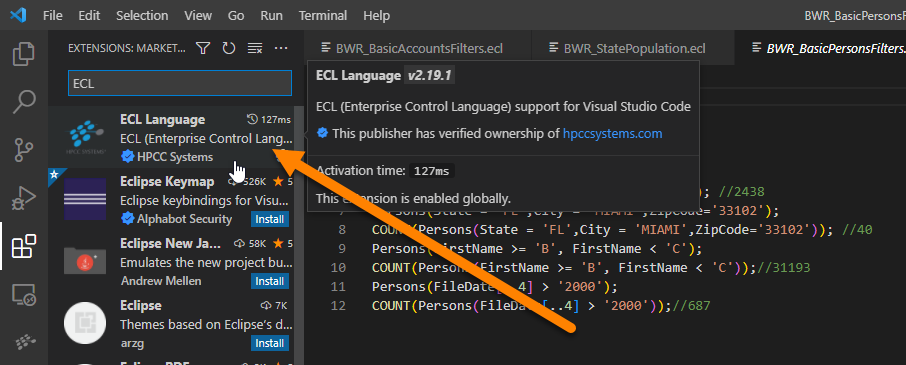Open the Remote Explorer icon
The height and width of the screenshot is (365, 906).
(x=24, y=296)
